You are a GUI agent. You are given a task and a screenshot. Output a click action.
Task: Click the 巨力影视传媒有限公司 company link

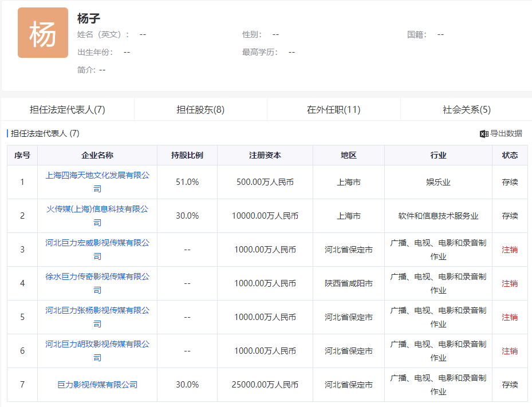[x=98, y=385]
